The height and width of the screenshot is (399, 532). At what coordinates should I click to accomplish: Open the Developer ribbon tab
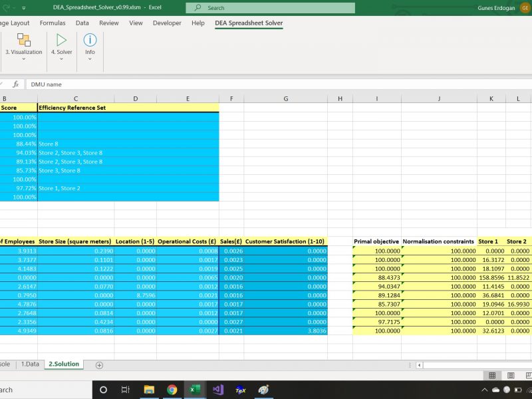(x=167, y=23)
